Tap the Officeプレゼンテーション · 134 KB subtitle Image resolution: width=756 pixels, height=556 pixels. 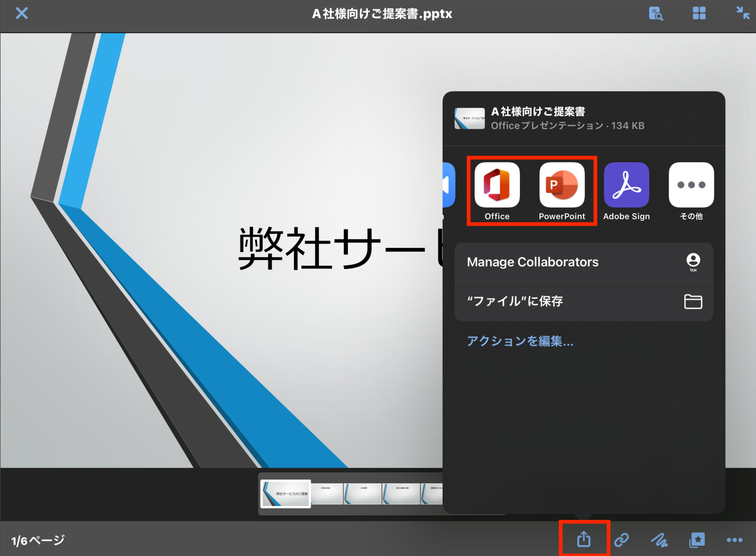[x=568, y=125]
